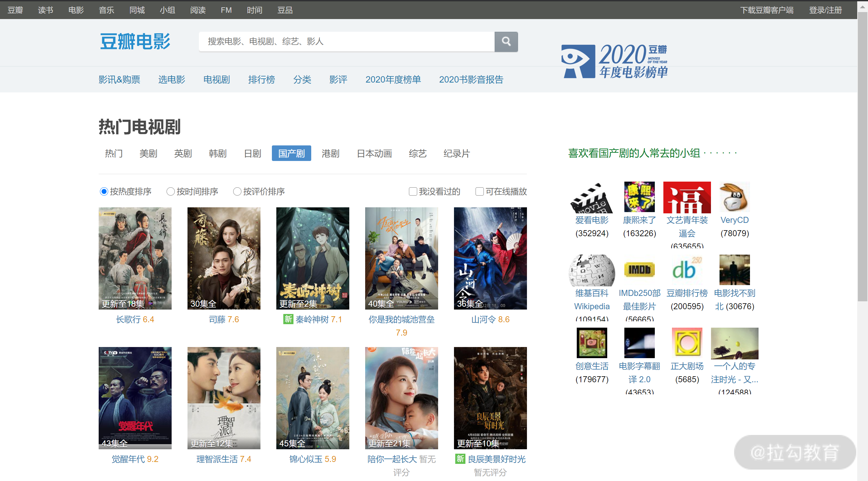Open 良辰美景好时光 poster thumbnail
868x481 pixels.
490,398
